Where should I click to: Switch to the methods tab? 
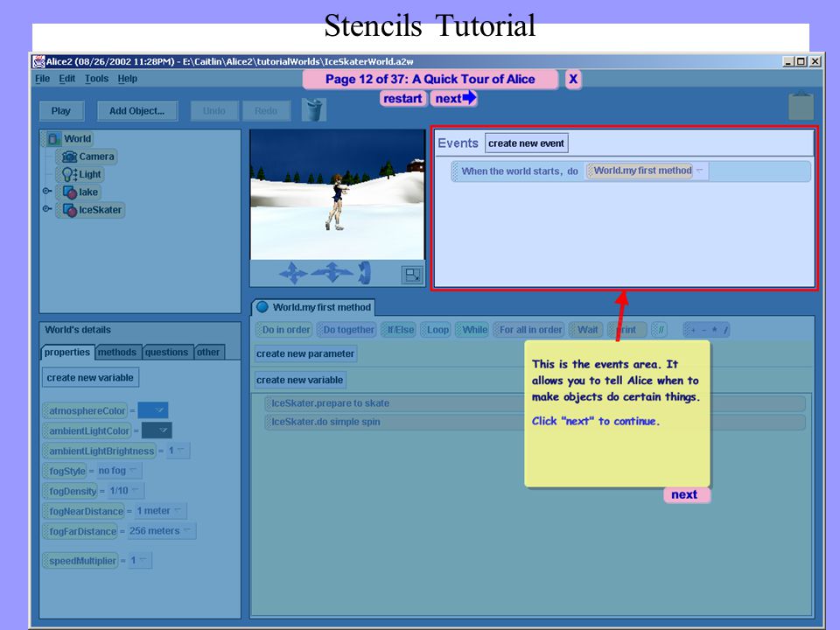(117, 352)
